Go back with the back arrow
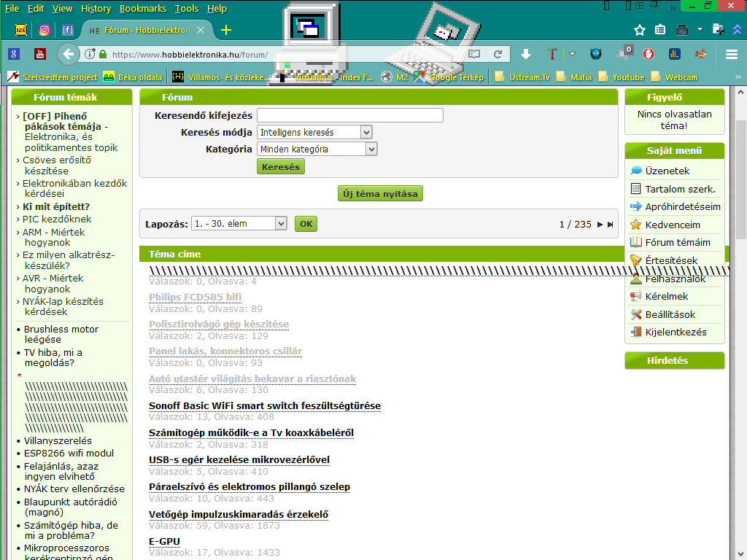747x560 pixels. [x=68, y=54]
